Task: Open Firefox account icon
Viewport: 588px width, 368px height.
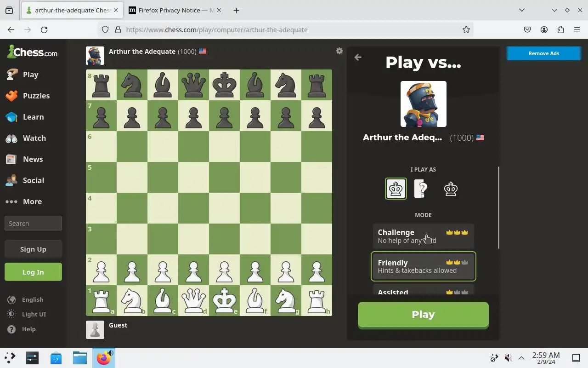Action: click(x=544, y=29)
